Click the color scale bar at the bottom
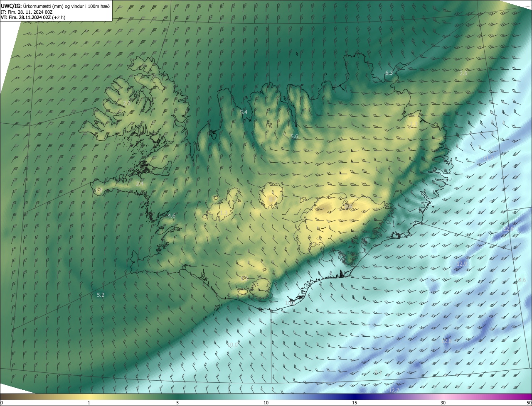The image size is (532, 406). [x=266, y=396]
